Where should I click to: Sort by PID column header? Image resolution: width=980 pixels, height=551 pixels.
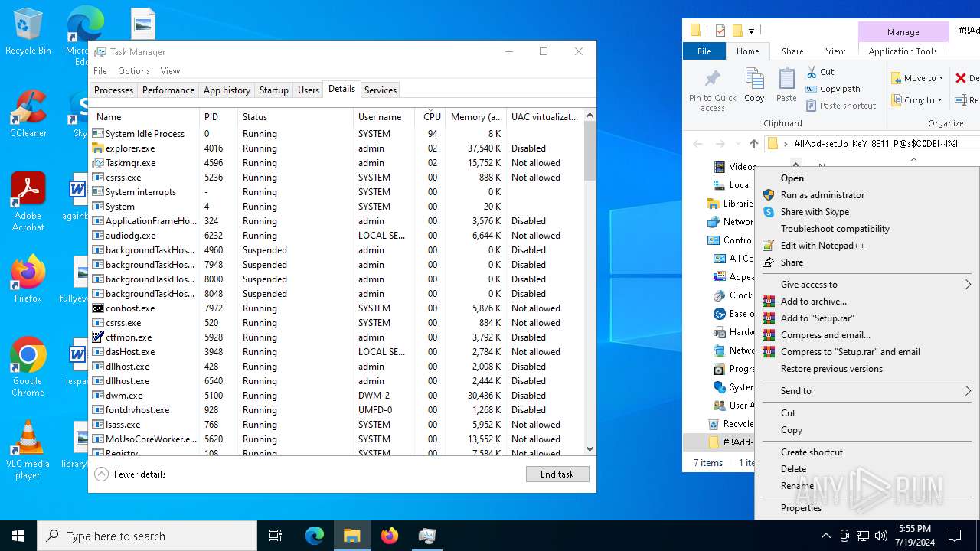coord(219,117)
